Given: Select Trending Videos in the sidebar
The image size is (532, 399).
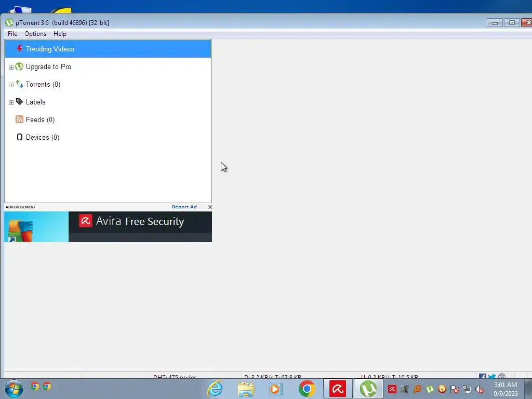Looking at the screenshot, I should [x=108, y=49].
